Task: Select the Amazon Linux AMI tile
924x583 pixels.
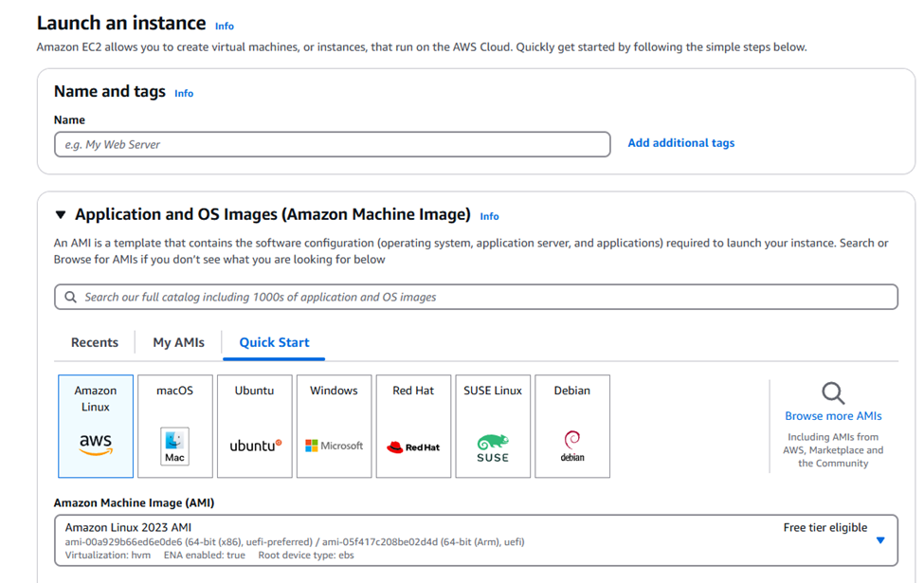Action: (96, 427)
